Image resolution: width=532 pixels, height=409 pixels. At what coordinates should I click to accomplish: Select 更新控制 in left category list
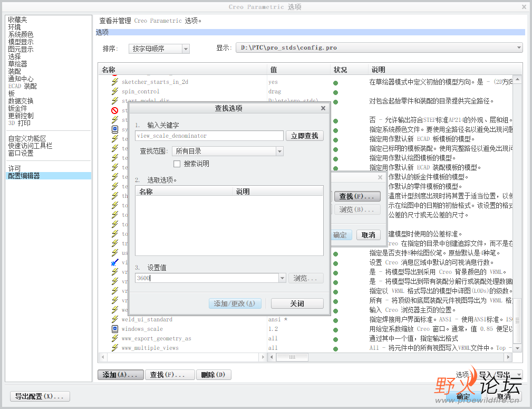point(21,116)
